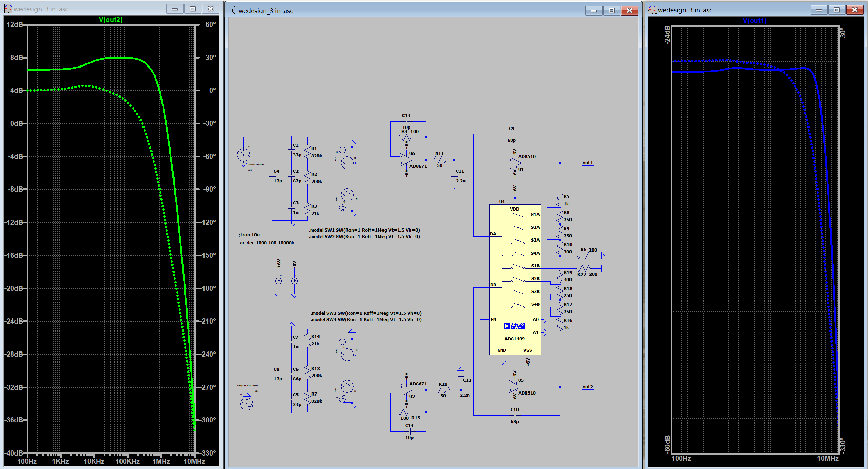The height and width of the screenshot is (469, 868).
Task: Select capacitor C11 2.2n symbol
Action: pos(454,176)
